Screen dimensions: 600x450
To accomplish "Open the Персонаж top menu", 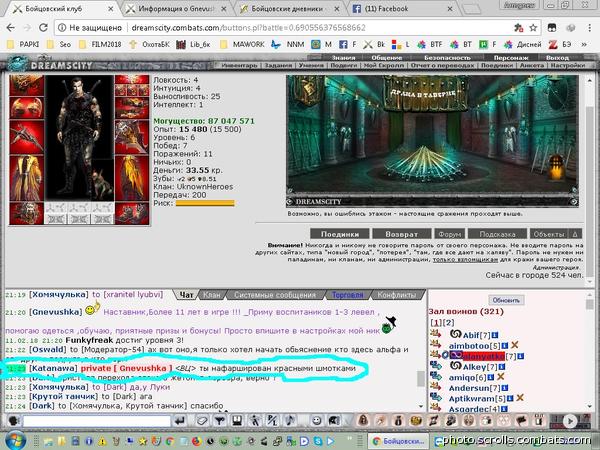I will [511, 57].
